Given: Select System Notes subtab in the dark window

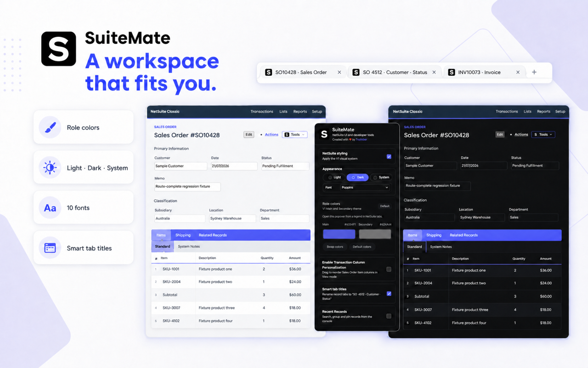Looking at the screenshot, I should click(441, 247).
